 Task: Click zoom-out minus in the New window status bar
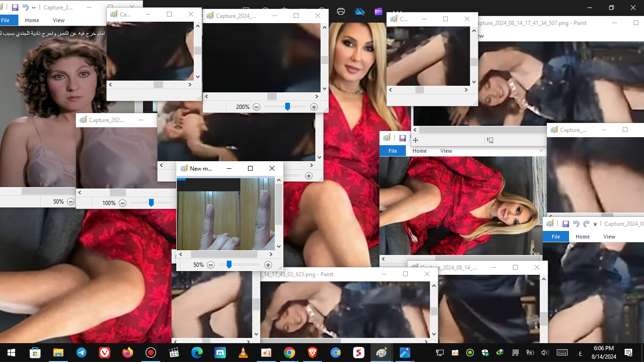tap(211, 265)
